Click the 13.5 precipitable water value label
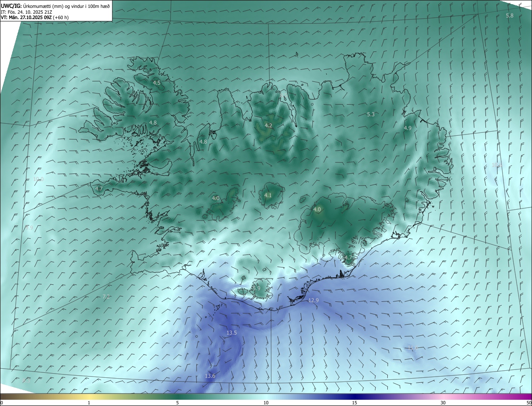Viewport: 532px width, 406px height. point(232,333)
